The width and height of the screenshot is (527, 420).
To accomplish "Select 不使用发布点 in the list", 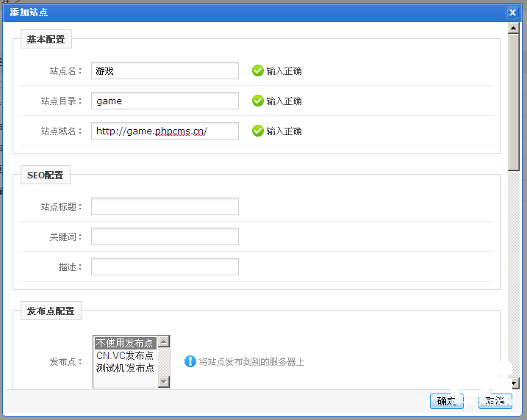I will [x=124, y=343].
